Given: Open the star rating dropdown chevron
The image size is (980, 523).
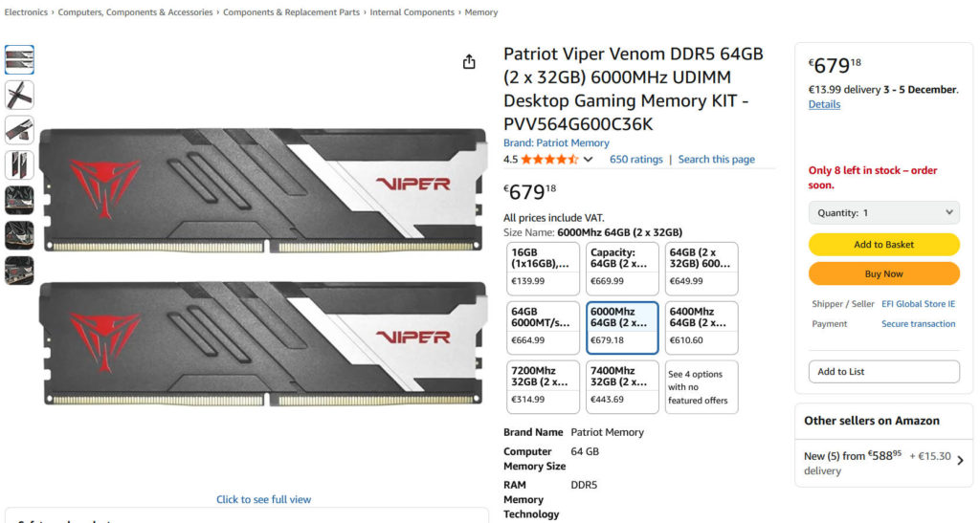Looking at the screenshot, I should (x=589, y=160).
